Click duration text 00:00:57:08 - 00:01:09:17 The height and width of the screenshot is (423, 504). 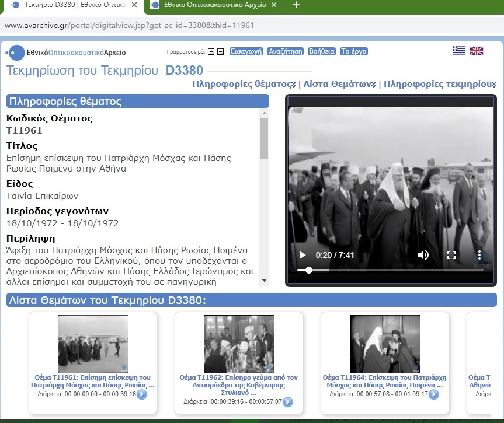392,394
